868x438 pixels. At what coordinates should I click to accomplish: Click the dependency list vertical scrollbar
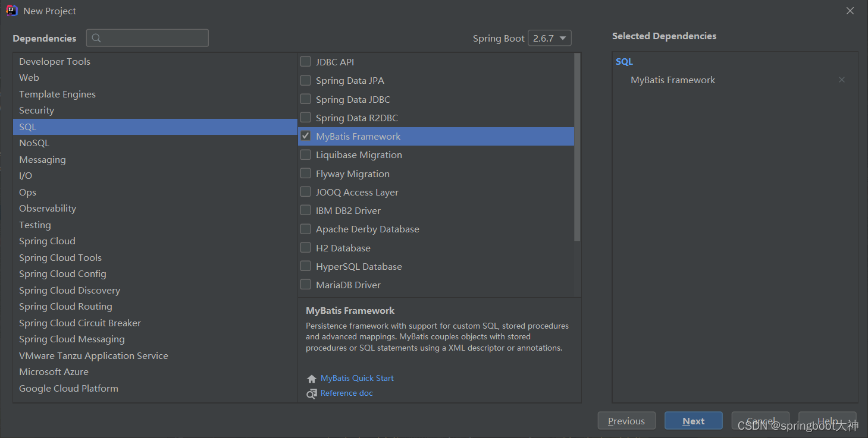click(577, 147)
